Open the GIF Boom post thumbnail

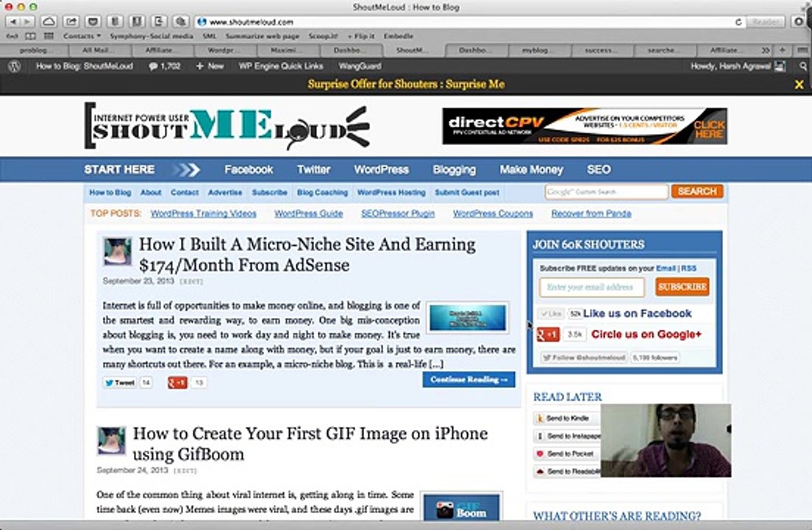(x=461, y=506)
